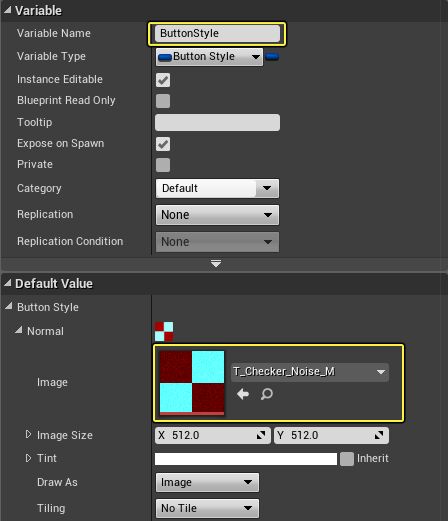Open Category Default dropdown
448x521 pixels.
click(217, 188)
